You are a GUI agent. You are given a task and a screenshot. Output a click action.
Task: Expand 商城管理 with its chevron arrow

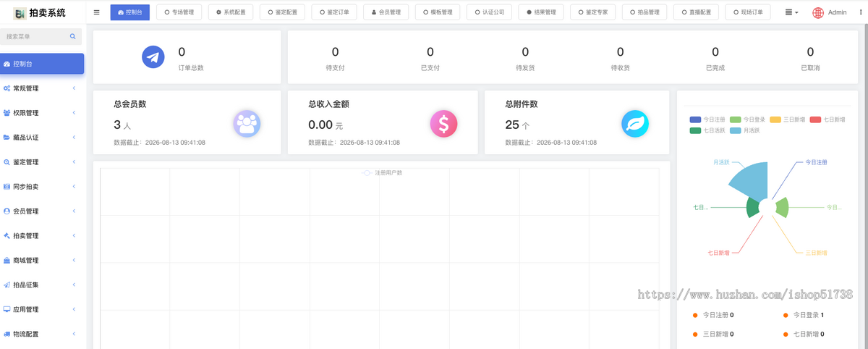point(75,261)
